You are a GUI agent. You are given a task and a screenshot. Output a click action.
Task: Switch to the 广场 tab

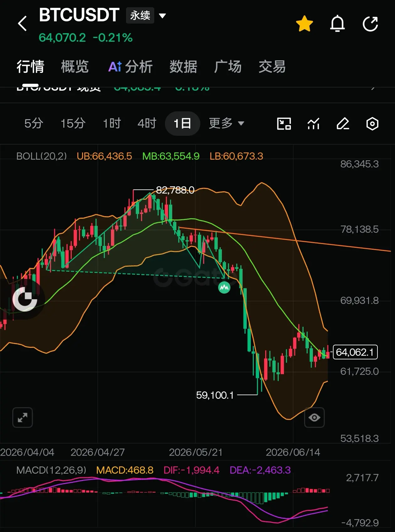coord(228,66)
